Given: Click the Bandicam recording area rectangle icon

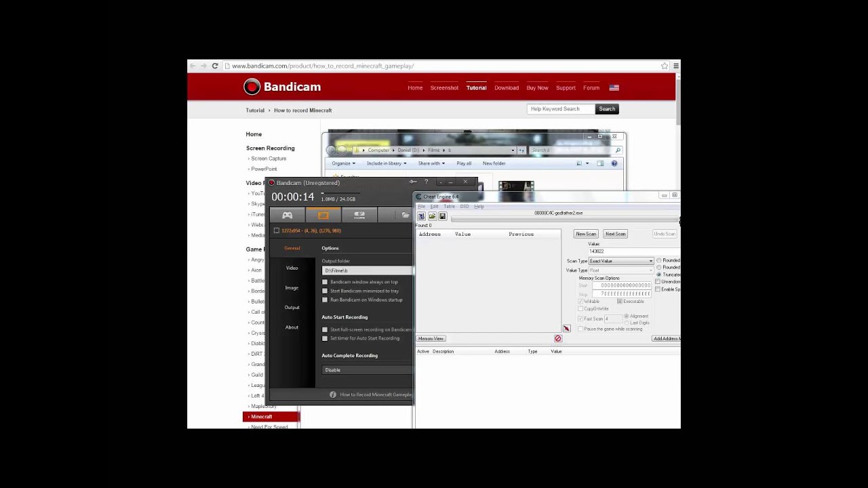Looking at the screenshot, I should click(277, 230).
